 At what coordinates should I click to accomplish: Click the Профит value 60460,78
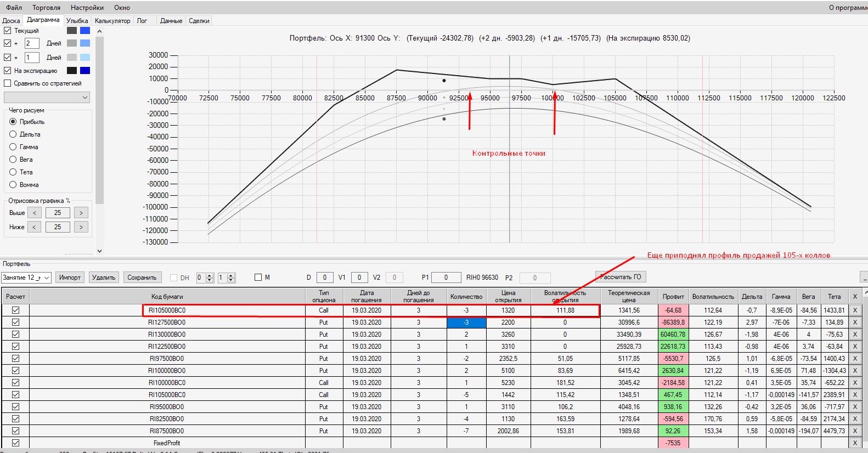click(x=673, y=335)
